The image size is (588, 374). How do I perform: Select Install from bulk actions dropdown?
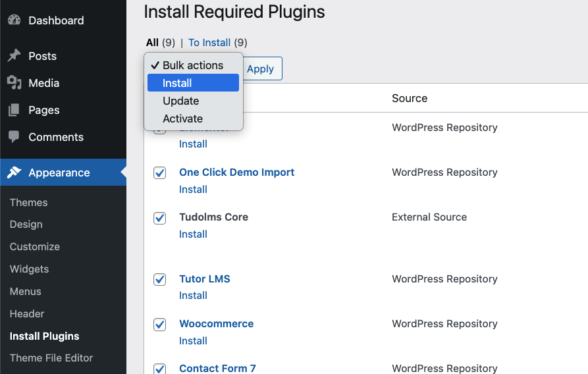point(192,83)
